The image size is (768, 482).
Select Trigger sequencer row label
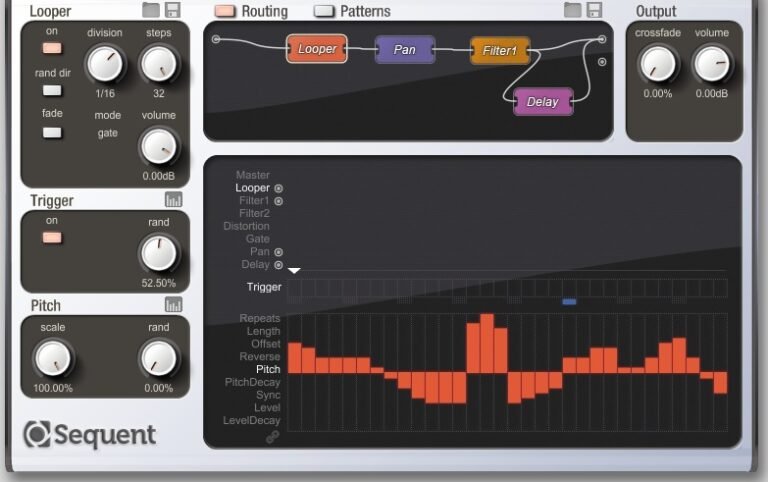(x=264, y=287)
